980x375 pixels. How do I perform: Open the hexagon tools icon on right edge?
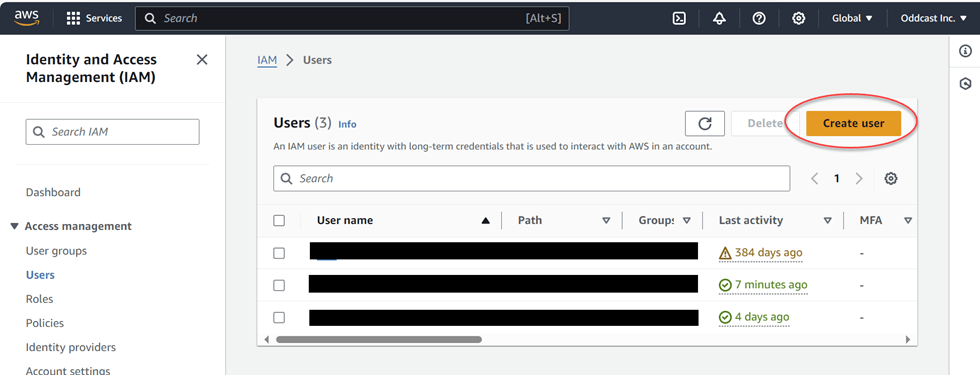point(965,83)
